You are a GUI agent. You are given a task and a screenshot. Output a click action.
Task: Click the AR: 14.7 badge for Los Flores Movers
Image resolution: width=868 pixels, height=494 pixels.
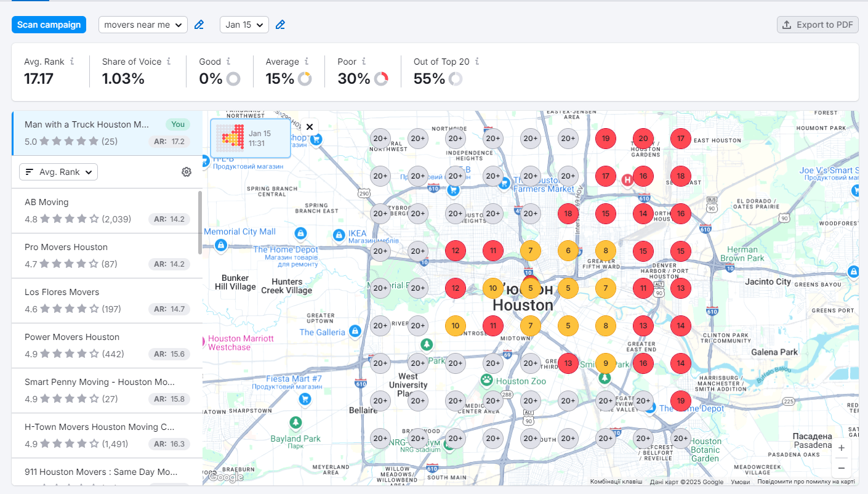click(169, 309)
